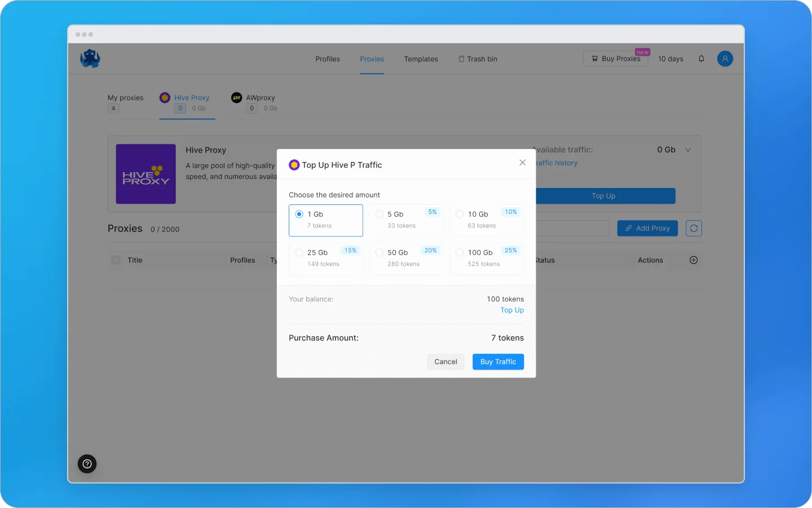Select the 25 Gb radio button

click(299, 253)
